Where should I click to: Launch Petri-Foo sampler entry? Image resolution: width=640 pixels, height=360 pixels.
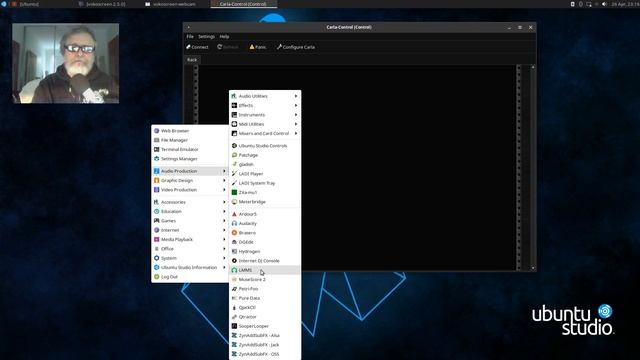265,289
